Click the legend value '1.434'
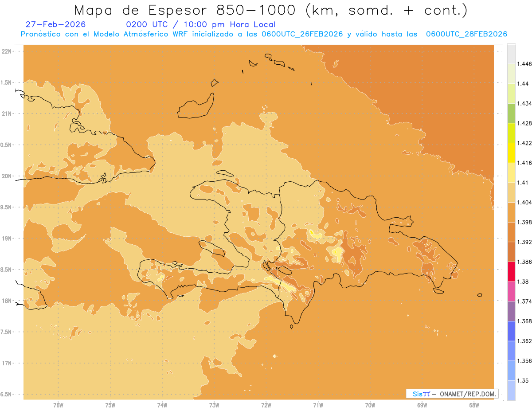Viewport: 532px width, 411px height. click(x=524, y=103)
